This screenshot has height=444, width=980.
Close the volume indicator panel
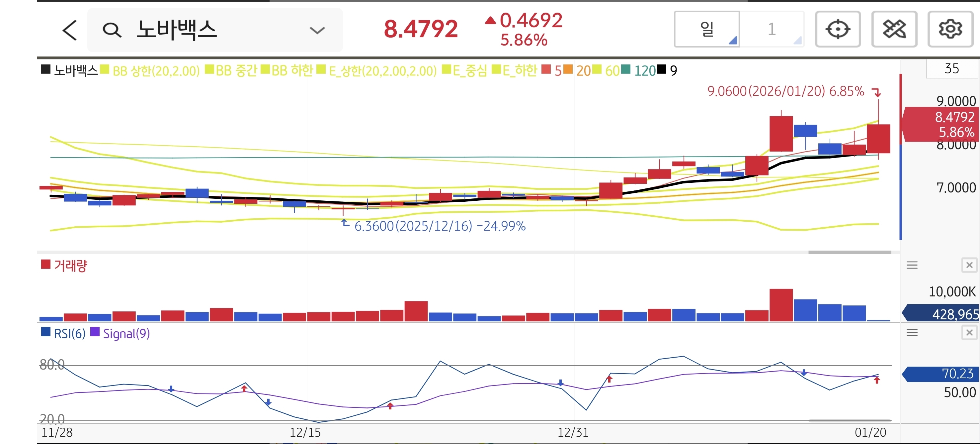tap(969, 265)
